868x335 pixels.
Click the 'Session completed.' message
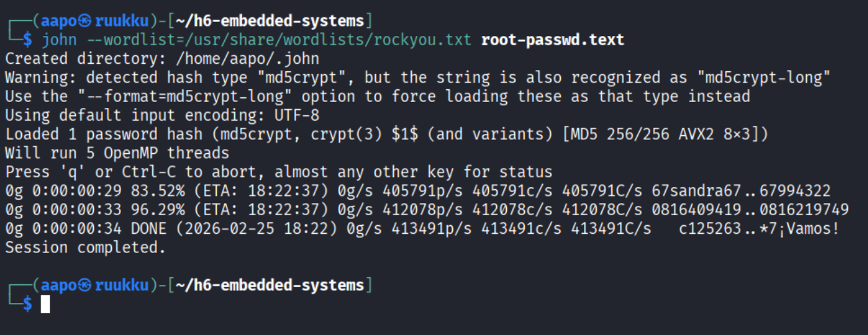pos(85,248)
